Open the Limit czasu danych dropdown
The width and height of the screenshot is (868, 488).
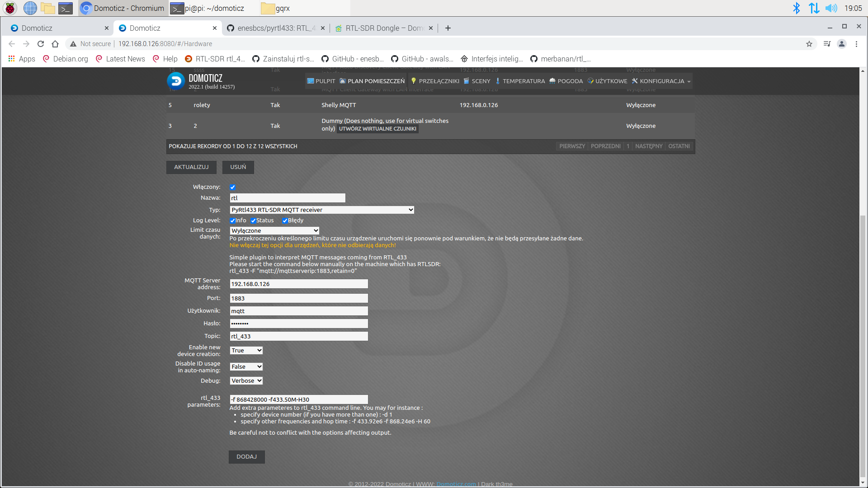click(274, 230)
